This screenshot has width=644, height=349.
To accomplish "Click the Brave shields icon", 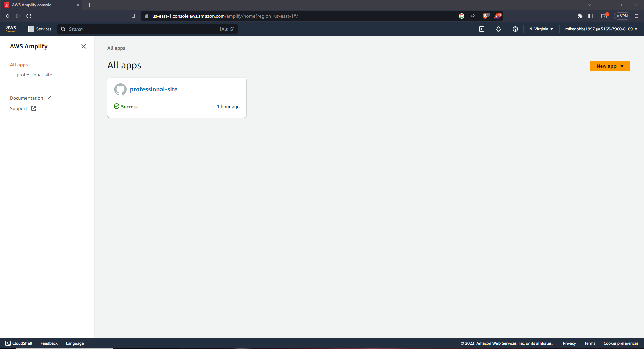I will click(485, 16).
